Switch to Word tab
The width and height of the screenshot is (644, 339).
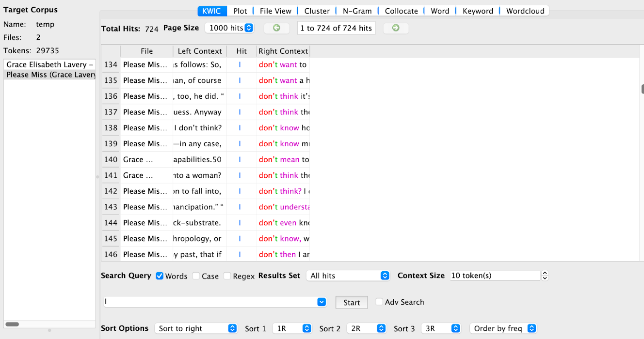pyautogui.click(x=440, y=11)
